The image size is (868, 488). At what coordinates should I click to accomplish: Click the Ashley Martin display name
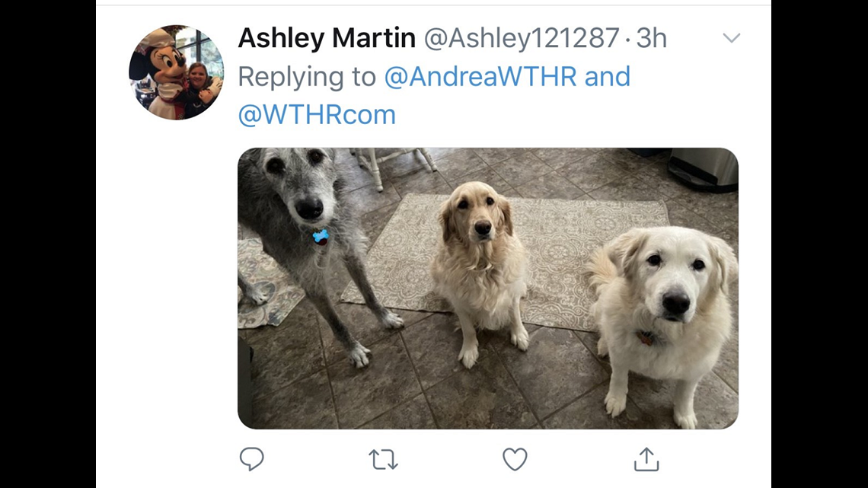point(327,38)
